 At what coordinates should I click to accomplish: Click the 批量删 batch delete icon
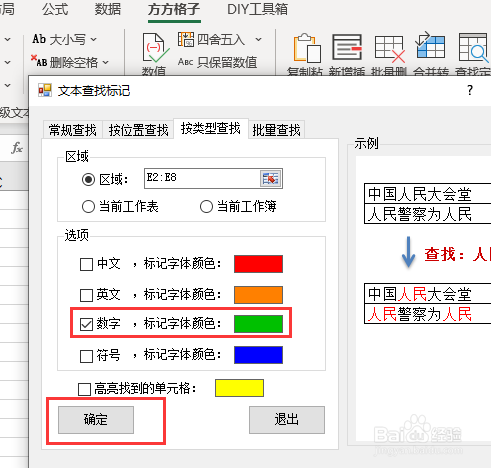[389, 49]
